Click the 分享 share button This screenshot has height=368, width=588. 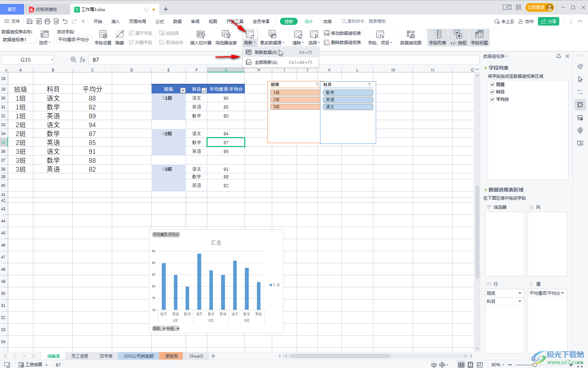click(x=549, y=21)
